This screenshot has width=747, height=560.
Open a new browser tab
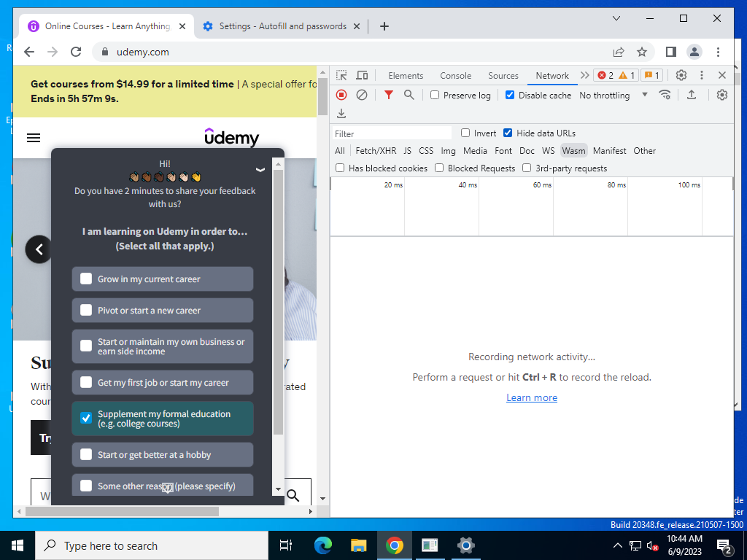(384, 26)
